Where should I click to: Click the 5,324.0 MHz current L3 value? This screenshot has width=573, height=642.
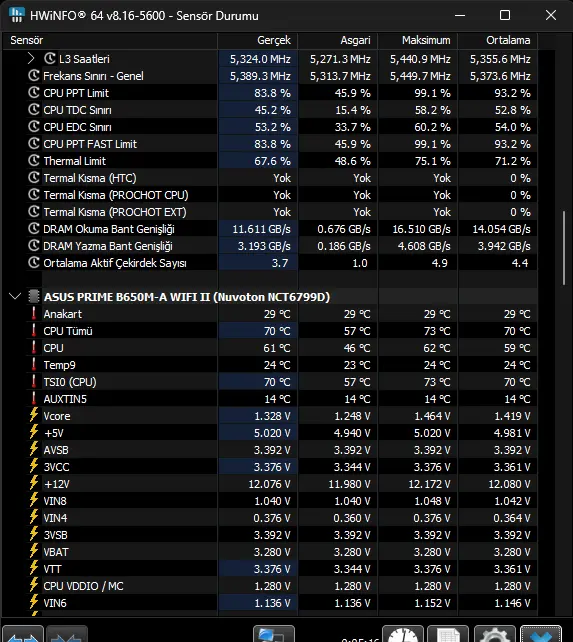coord(260,59)
